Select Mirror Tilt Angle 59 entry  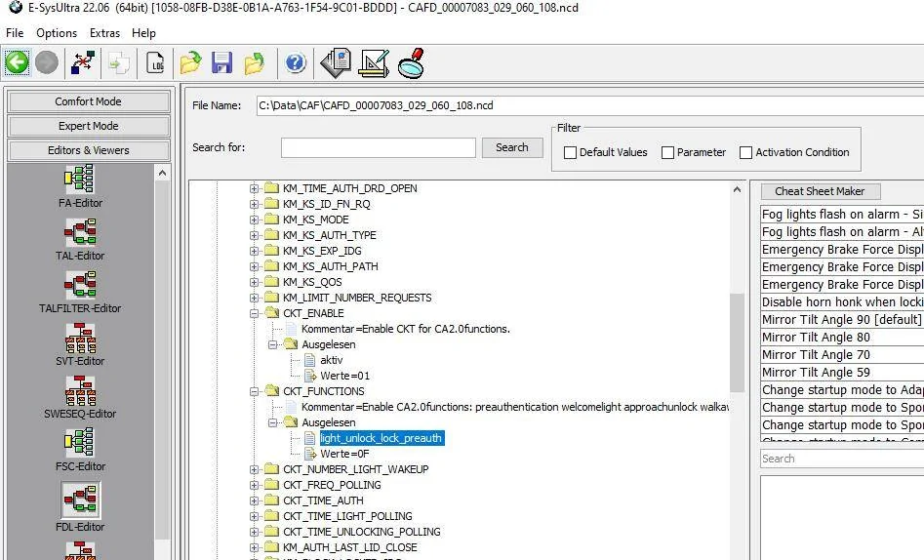pyautogui.click(x=842, y=373)
